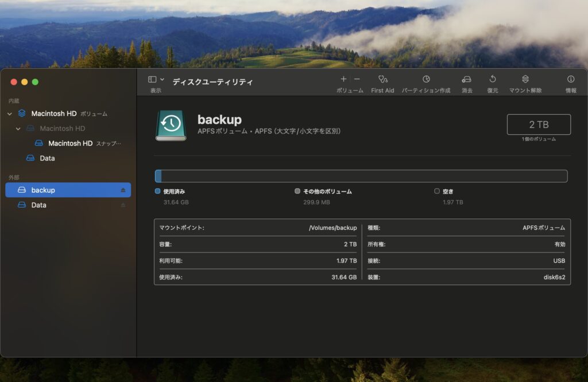
Task: Toggle the sidebar view (表示) button
Action: (x=152, y=79)
